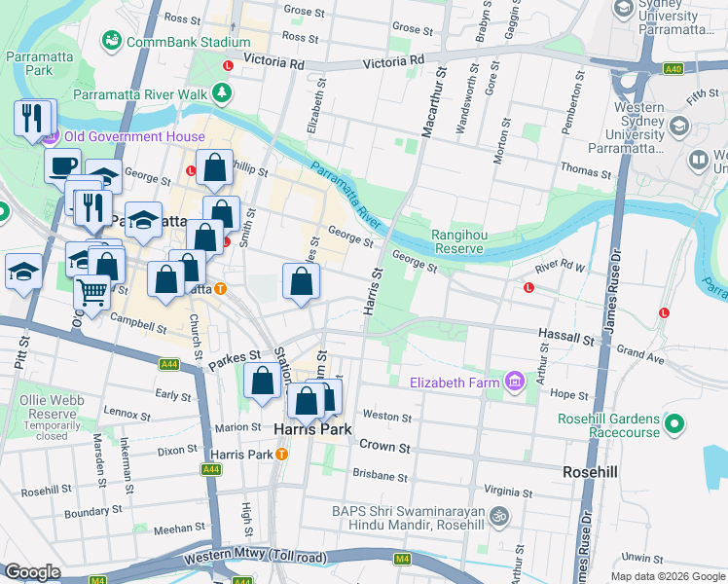This screenshot has height=584, width=728.
Task: Click the Parramatta River Walk tree icon
Action: click(x=222, y=93)
